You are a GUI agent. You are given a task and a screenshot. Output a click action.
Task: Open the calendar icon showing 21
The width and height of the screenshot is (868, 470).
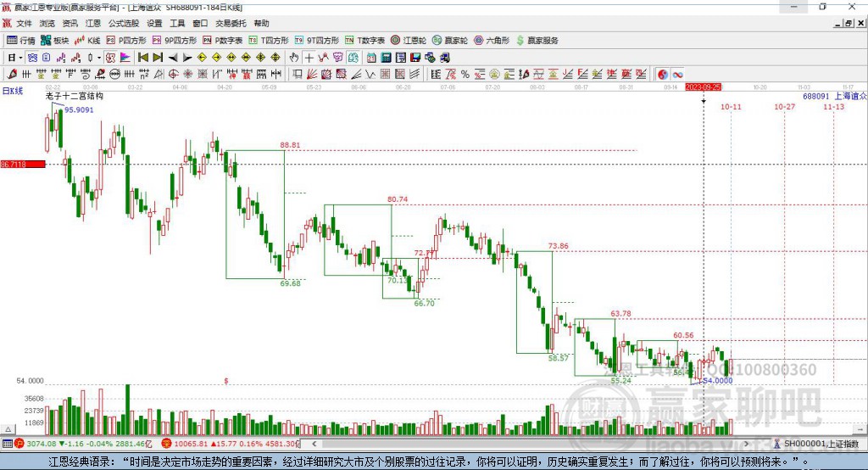point(371,58)
